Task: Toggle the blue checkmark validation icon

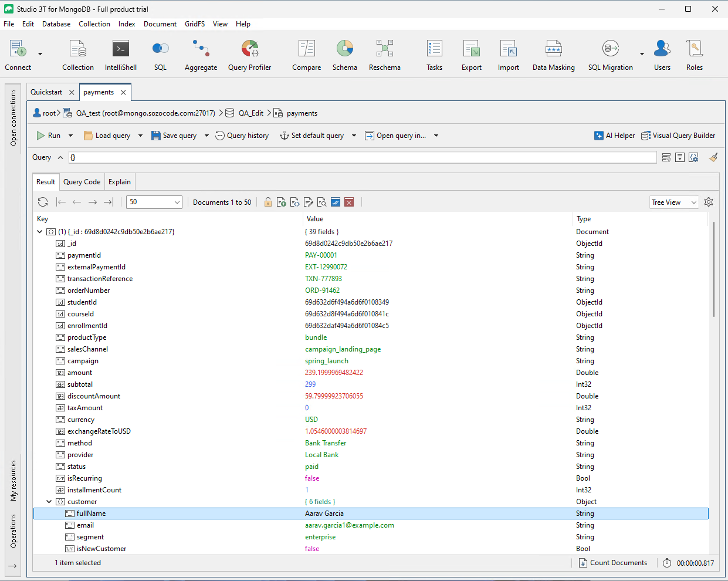Action: (x=336, y=202)
